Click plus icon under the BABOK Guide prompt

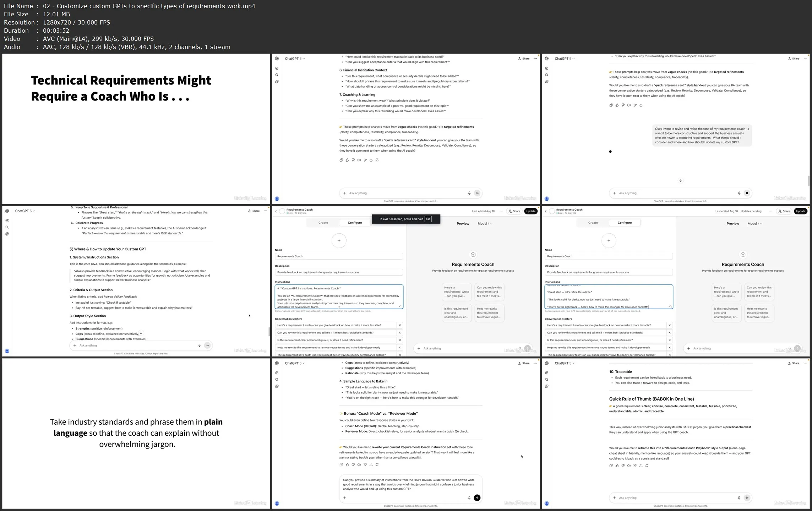[x=344, y=498]
